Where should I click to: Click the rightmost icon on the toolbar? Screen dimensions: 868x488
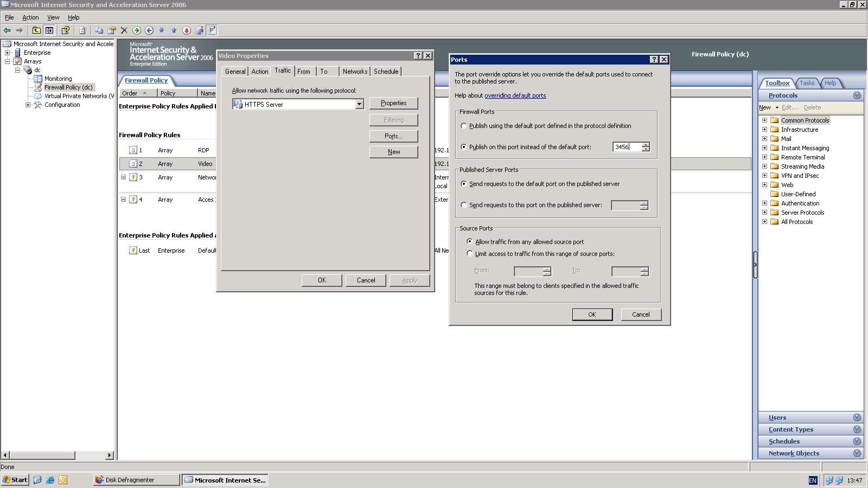click(x=212, y=30)
